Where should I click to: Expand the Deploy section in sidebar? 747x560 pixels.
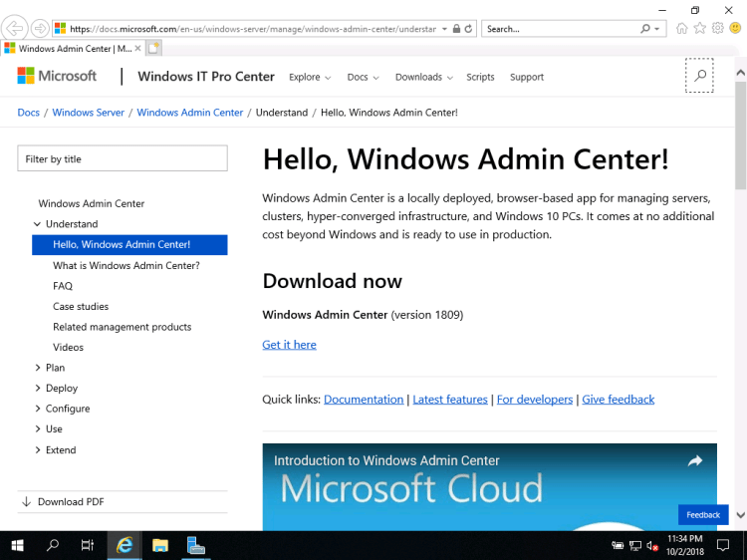pyautogui.click(x=37, y=389)
